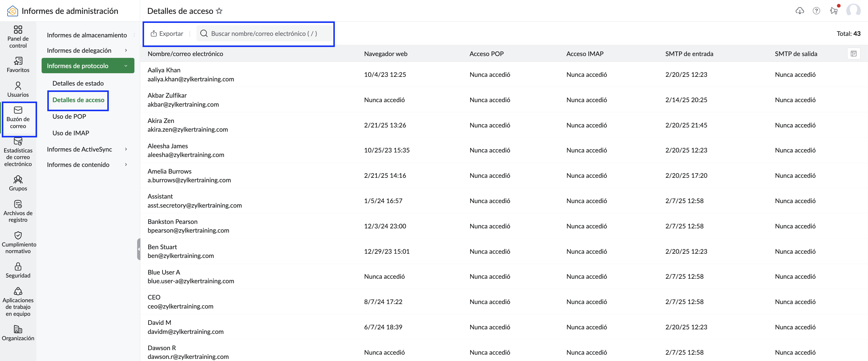Open the help question mark icon
868x361 pixels.
(x=816, y=11)
